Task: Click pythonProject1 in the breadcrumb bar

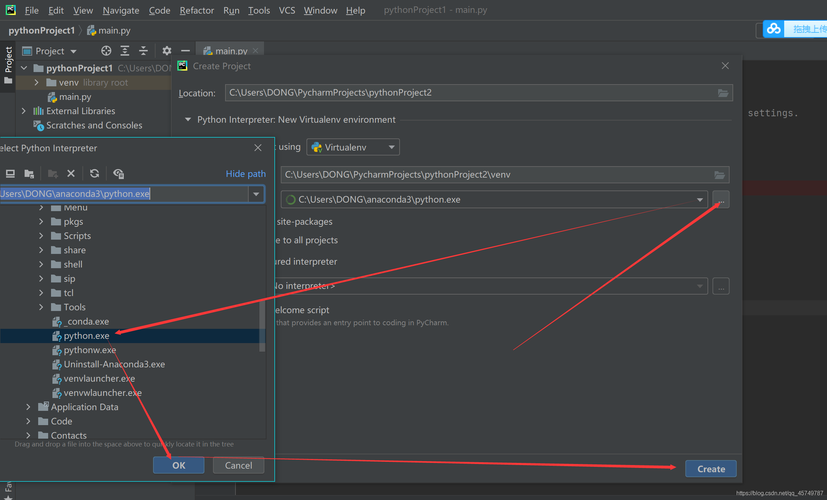Action: [42, 31]
